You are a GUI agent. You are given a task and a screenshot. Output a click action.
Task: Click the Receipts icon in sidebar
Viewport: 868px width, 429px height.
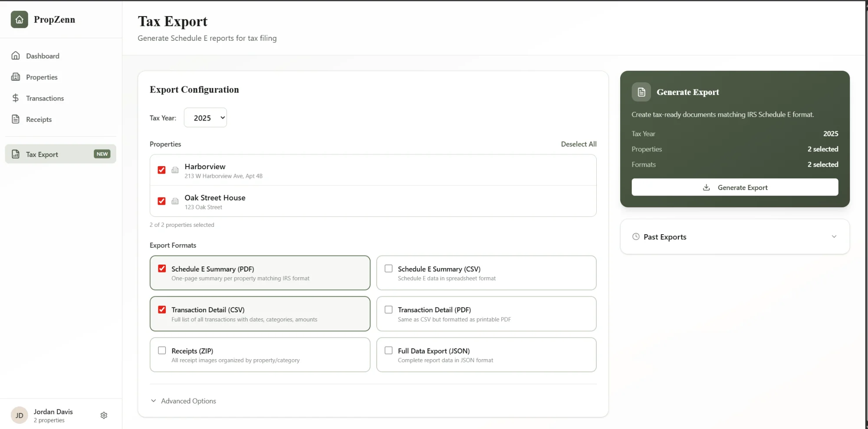[x=16, y=119]
